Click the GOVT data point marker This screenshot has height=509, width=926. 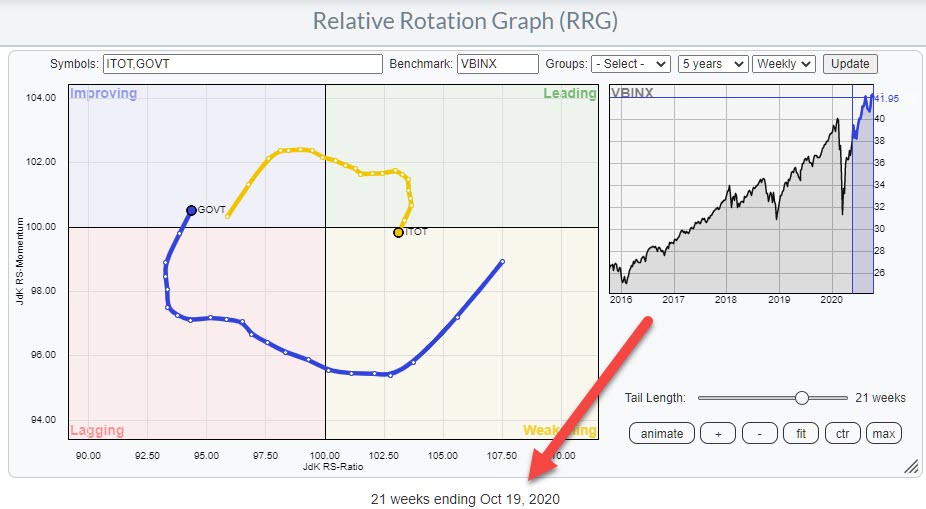[191, 210]
